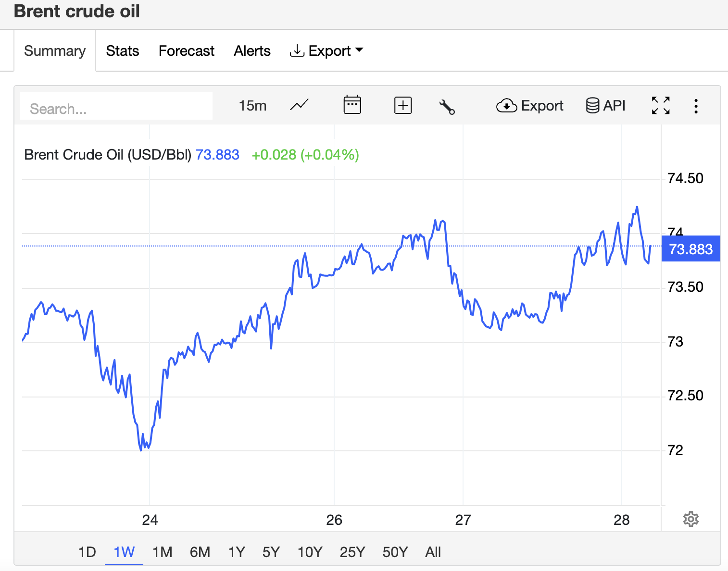The width and height of the screenshot is (728, 571).
Task: Select the 6M time range
Action: (x=200, y=552)
